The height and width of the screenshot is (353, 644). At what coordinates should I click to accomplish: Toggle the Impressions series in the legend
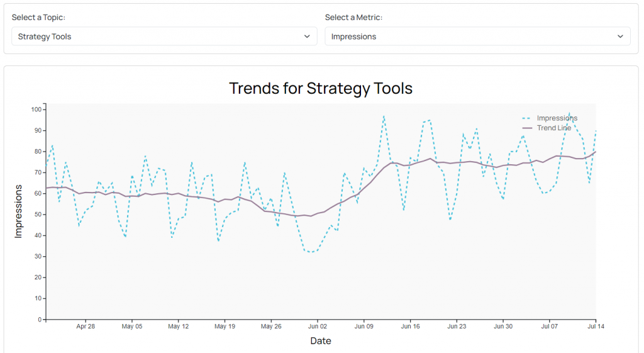pos(557,118)
